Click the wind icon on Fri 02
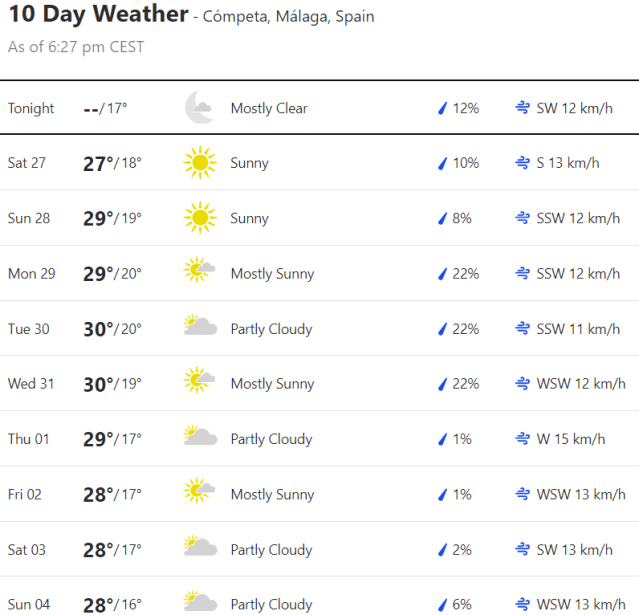639x615 pixels. click(x=522, y=494)
